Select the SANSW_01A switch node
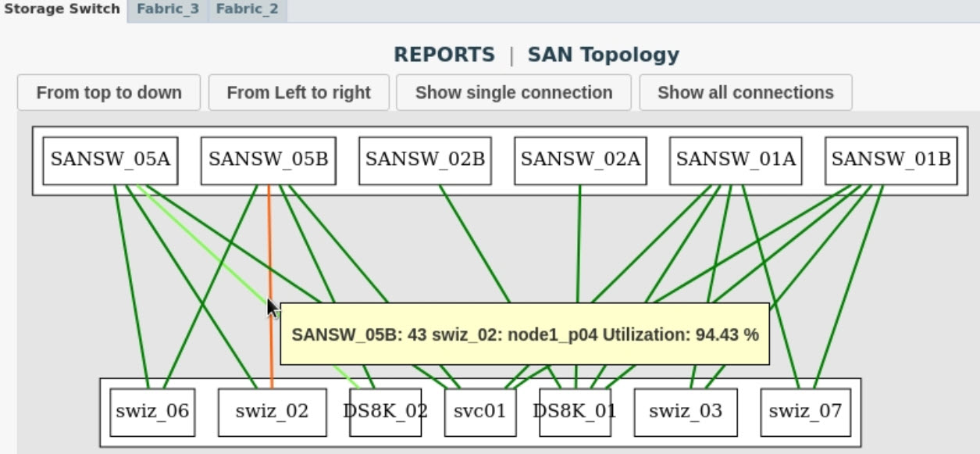 [736, 160]
